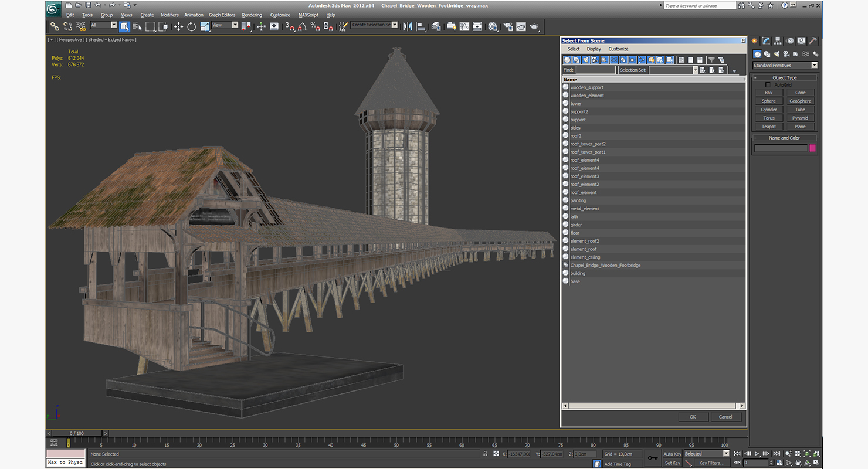Open the Modify command panel tab
868x469 pixels.
[766, 40]
